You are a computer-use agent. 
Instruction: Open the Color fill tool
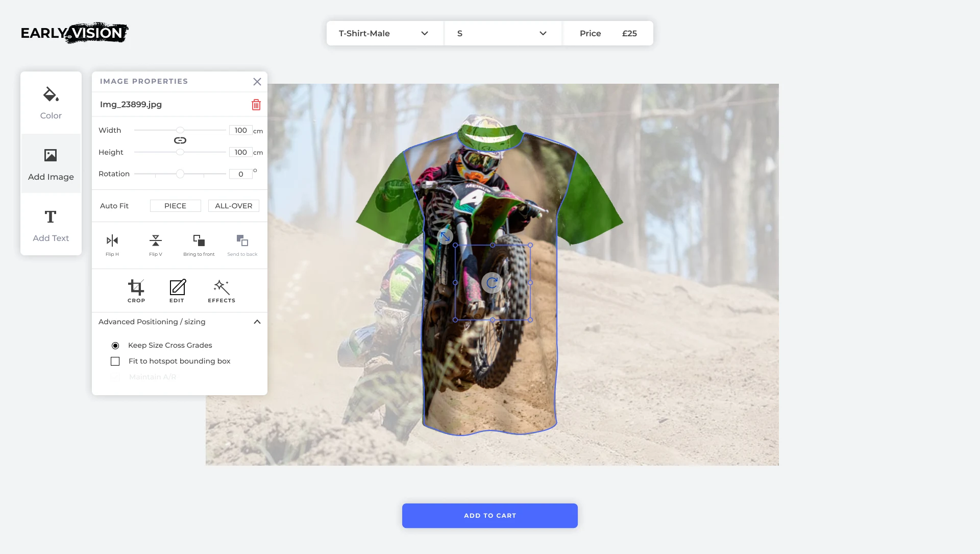pos(51,103)
